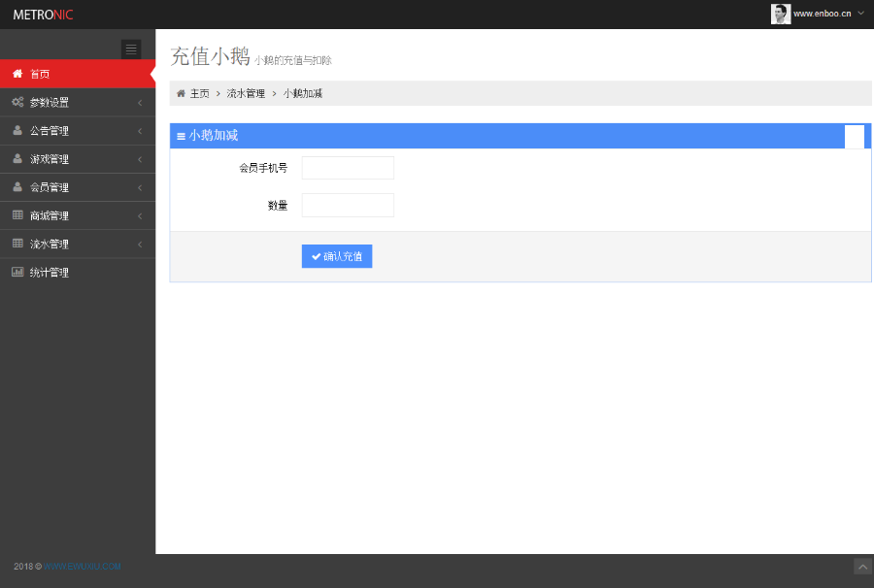Open the 参数设置 menu item

[x=78, y=102]
